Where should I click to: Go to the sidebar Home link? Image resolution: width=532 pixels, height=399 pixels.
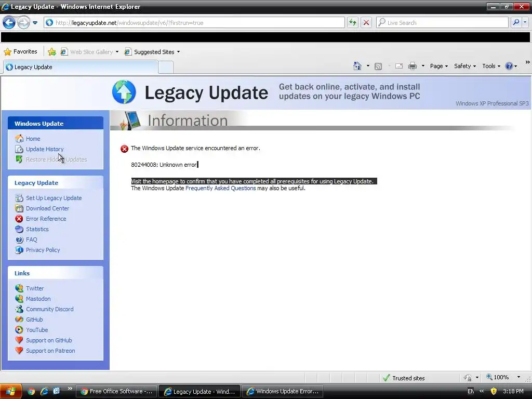33,138
